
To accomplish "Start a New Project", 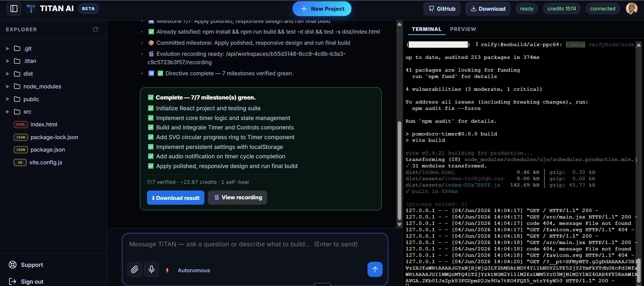I will tap(322, 9).
